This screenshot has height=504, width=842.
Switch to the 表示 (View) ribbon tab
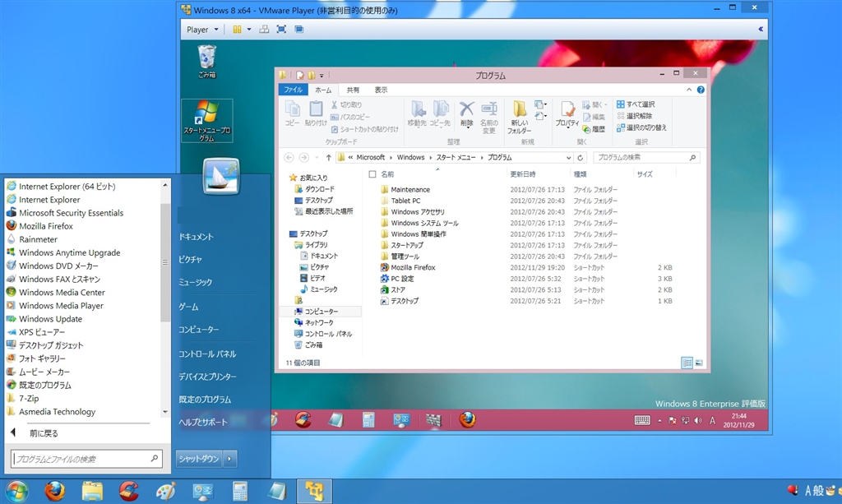pos(381,90)
